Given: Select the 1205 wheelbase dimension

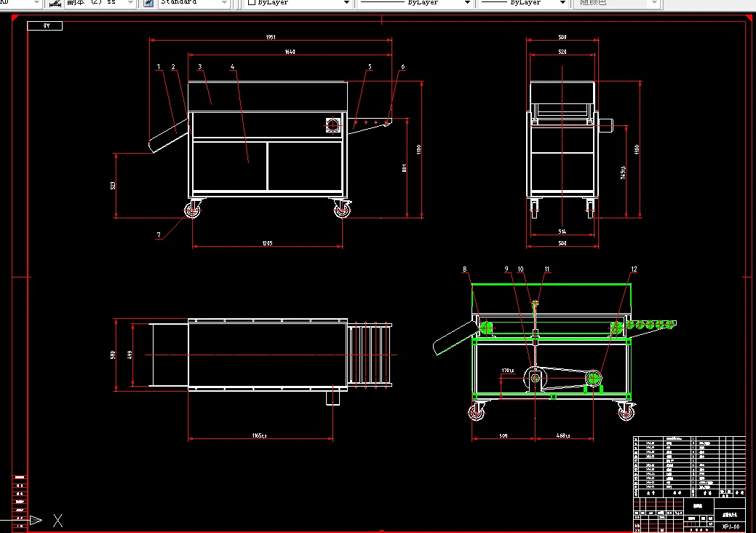Looking at the screenshot, I should tap(267, 243).
